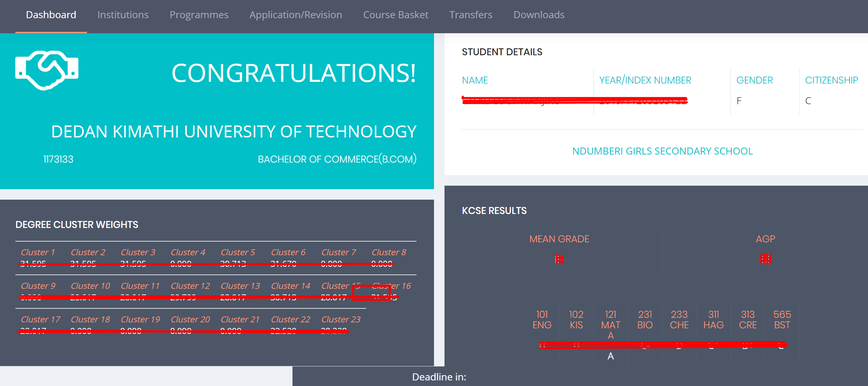Image resolution: width=868 pixels, height=386 pixels.
Task: Select the Cluster 23 label
Action: [341, 320]
